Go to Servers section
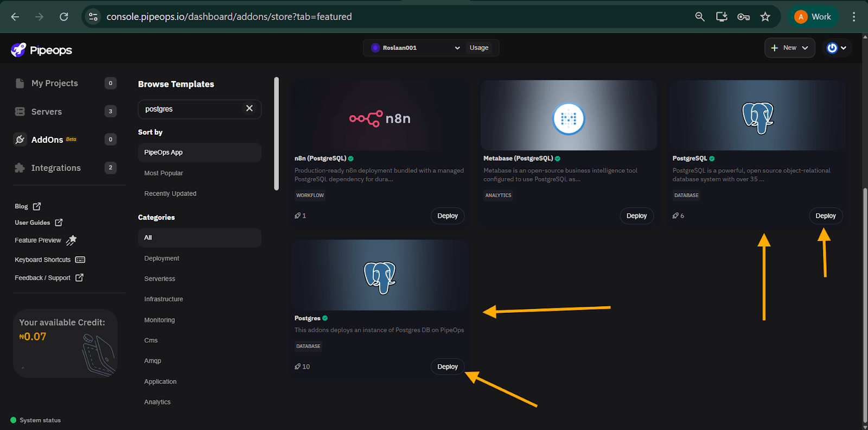The width and height of the screenshot is (868, 430). click(66, 111)
